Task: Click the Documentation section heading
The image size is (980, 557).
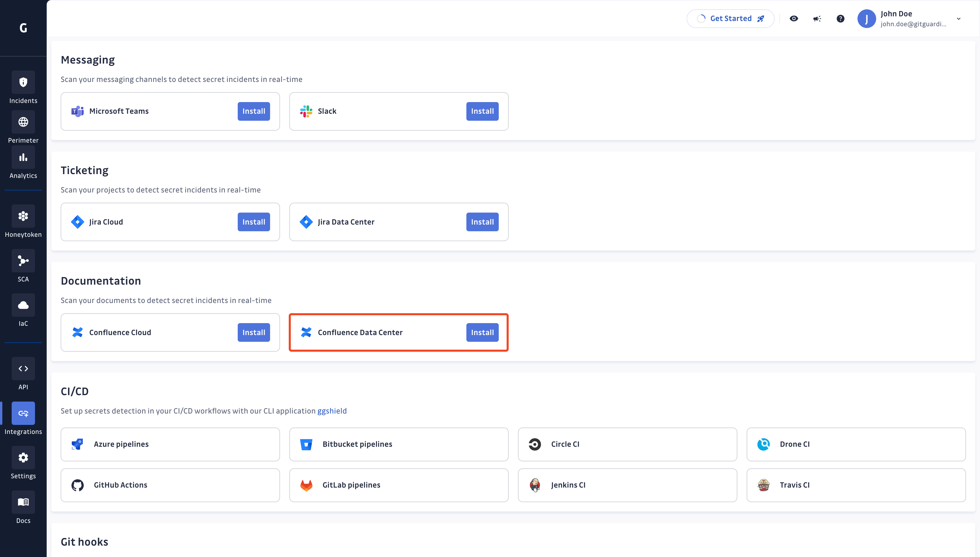Action: [x=101, y=281]
